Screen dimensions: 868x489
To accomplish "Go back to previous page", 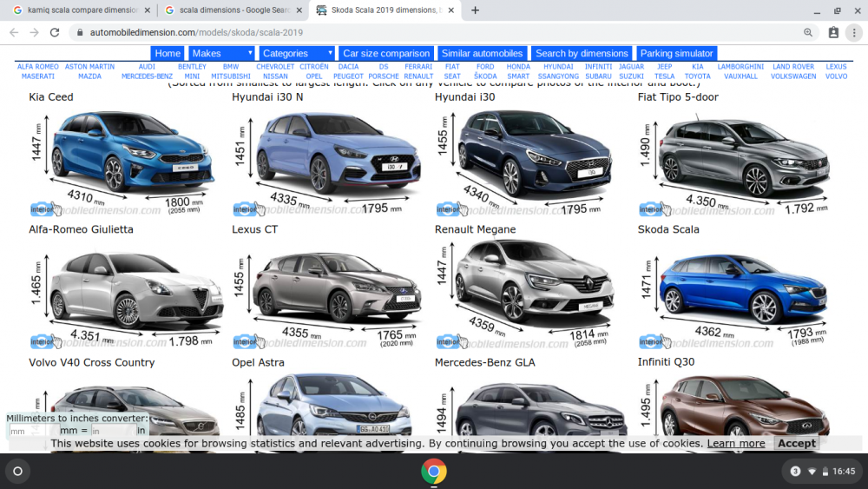I will point(15,32).
